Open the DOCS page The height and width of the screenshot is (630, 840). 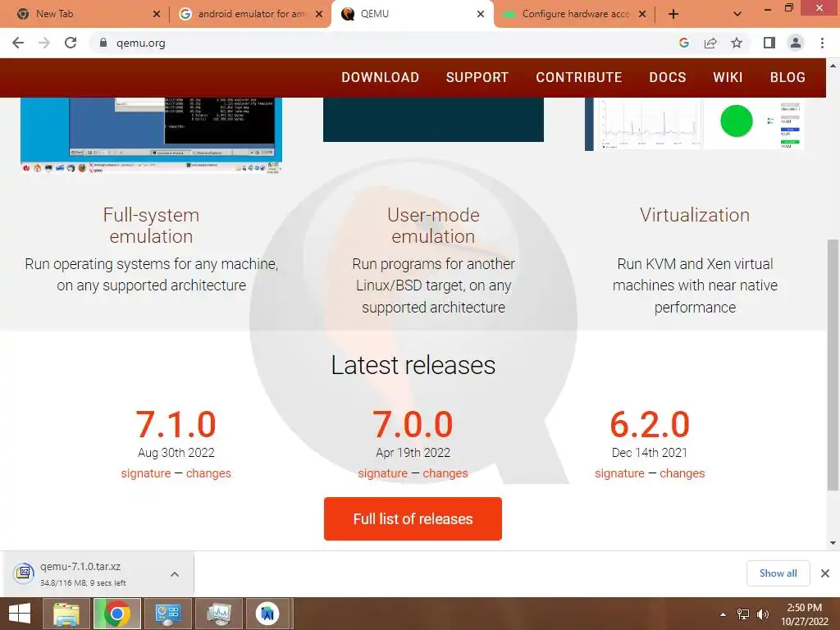click(x=668, y=77)
